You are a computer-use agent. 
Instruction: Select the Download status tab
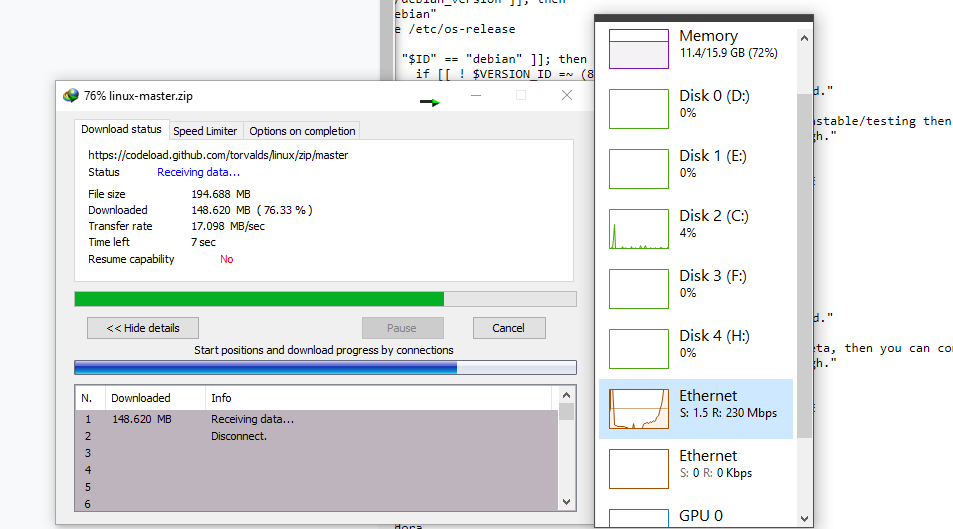point(121,130)
